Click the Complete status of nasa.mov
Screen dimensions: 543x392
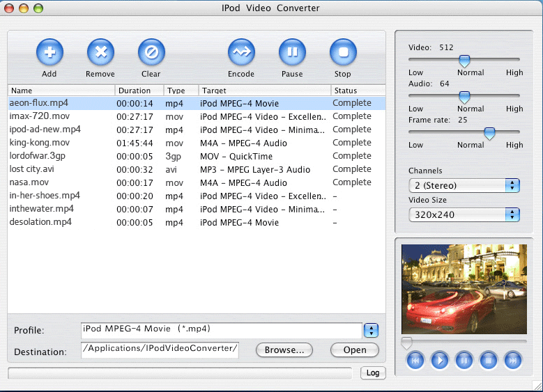(x=352, y=182)
